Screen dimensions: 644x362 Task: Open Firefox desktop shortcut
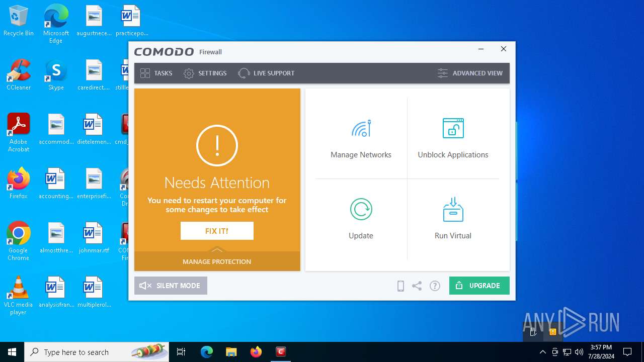click(19, 184)
